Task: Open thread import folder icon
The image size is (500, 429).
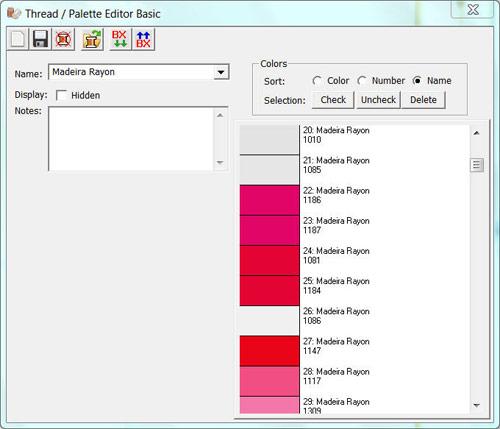Action: [92, 39]
